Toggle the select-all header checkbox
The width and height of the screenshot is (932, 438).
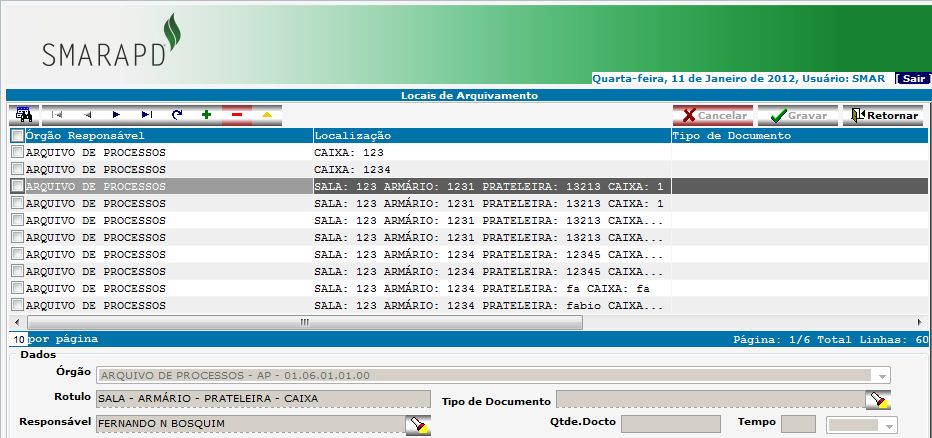17,136
